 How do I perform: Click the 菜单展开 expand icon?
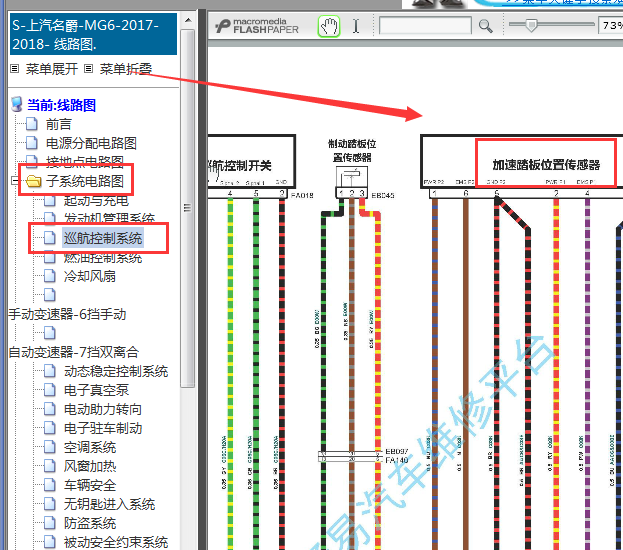click(14, 69)
